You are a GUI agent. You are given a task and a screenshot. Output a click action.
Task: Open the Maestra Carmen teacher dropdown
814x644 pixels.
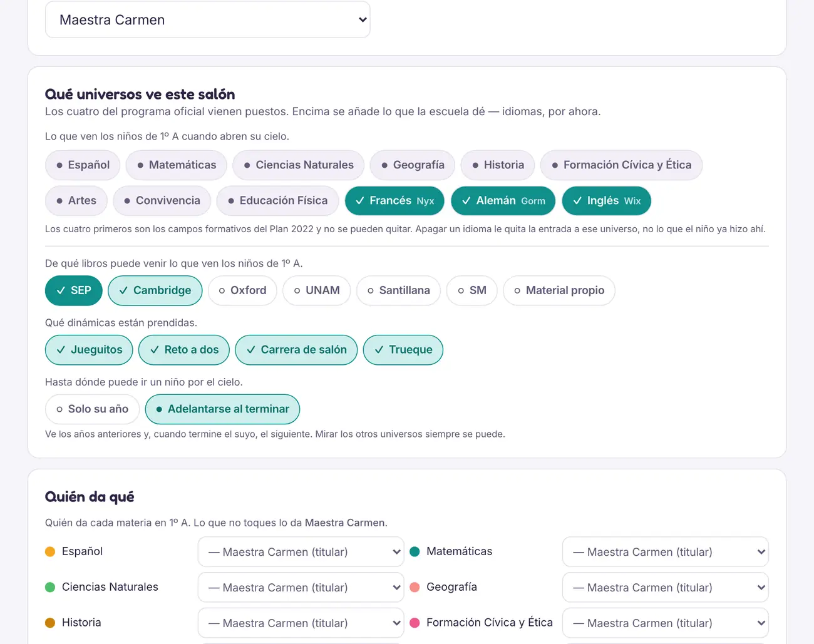(x=207, y=20)
